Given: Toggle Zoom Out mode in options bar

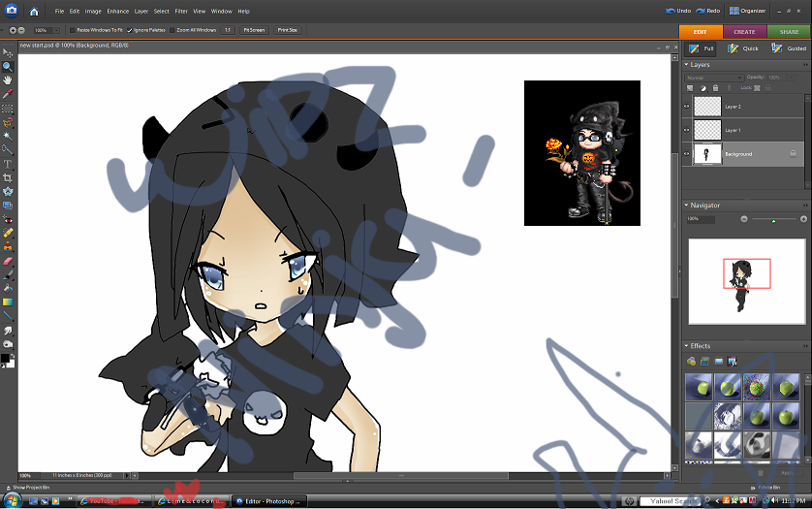Looking at the screenshot, I should (21, 31).
